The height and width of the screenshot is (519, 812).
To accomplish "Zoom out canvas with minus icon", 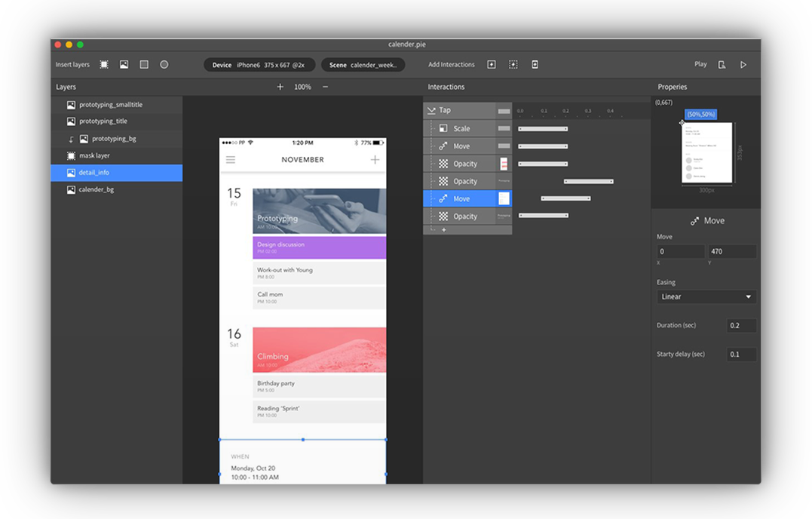I will coord(325,87).
